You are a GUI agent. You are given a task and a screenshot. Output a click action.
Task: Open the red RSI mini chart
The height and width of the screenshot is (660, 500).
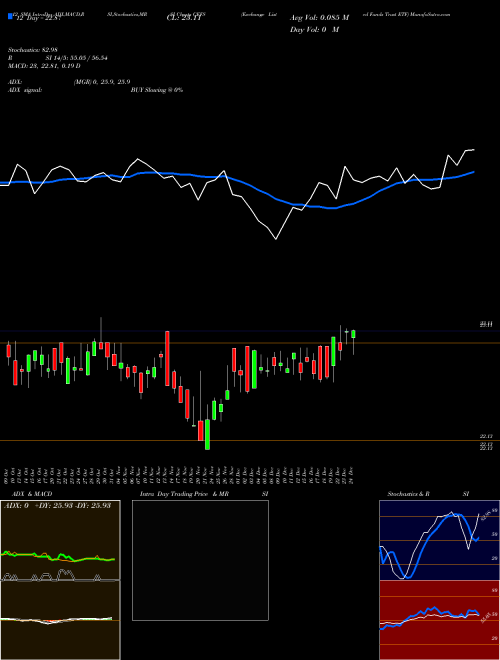click(x=439, y=620)
